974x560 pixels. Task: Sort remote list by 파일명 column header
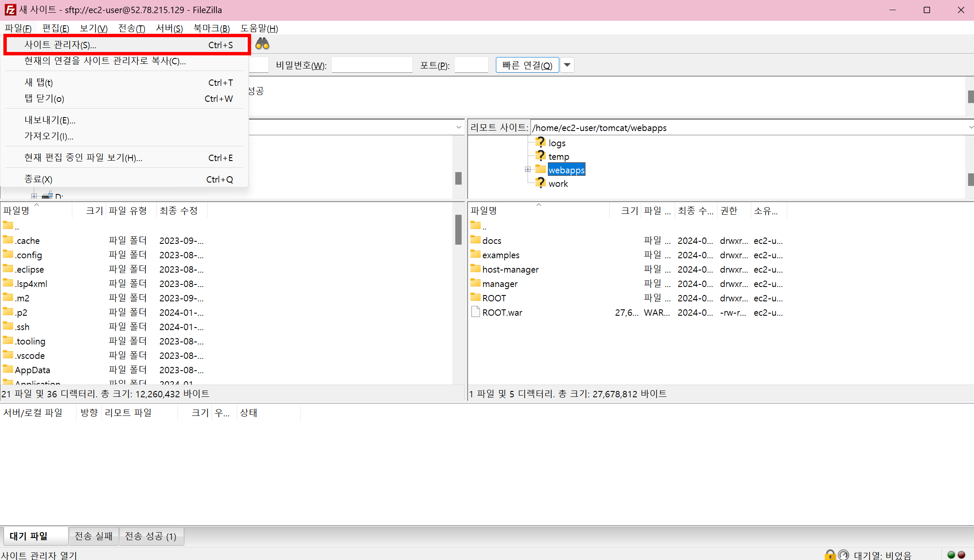(x=484, y=210)
